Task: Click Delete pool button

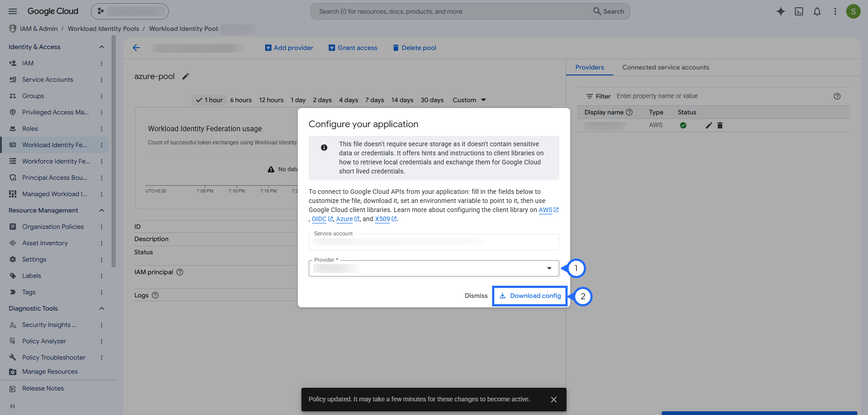Action: click(x=414, y=48)
